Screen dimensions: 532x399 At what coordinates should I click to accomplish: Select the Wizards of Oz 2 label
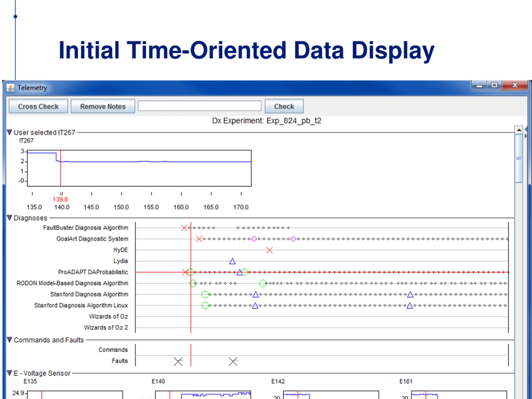106,328
